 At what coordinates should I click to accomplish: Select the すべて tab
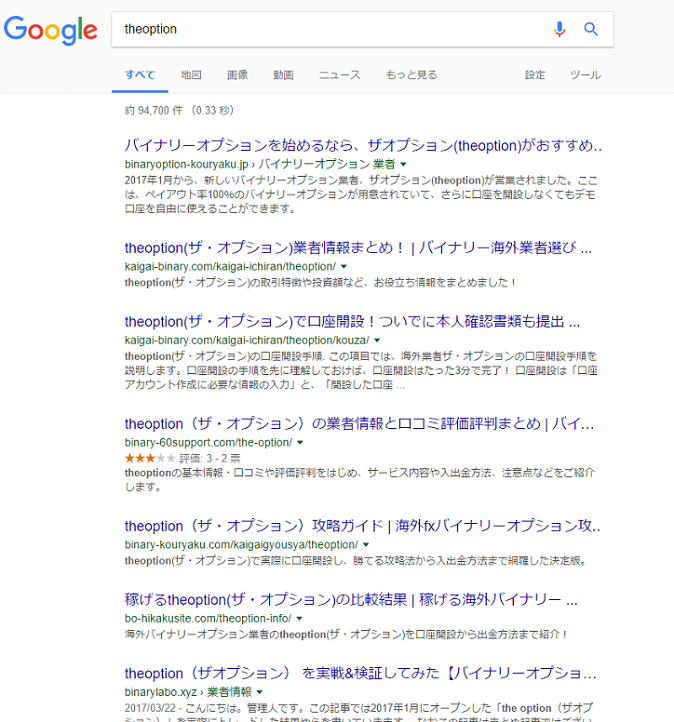140,75
